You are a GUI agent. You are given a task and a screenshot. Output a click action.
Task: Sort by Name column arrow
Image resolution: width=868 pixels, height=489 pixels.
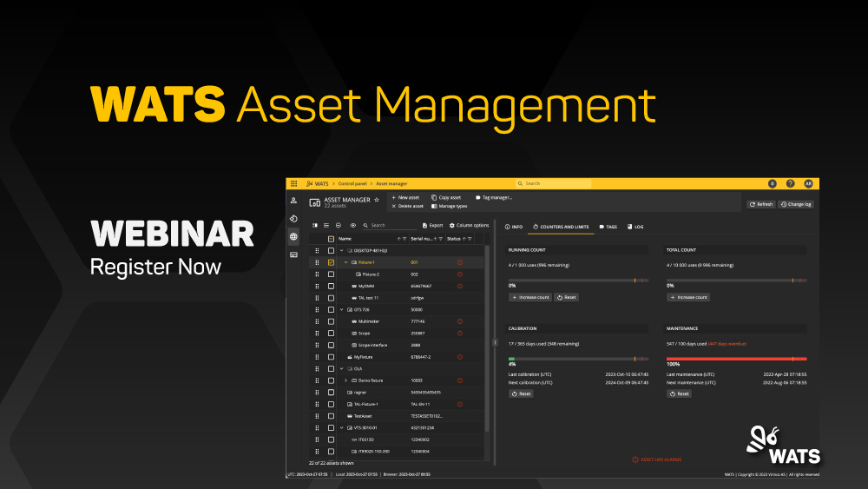pos(398,239)
